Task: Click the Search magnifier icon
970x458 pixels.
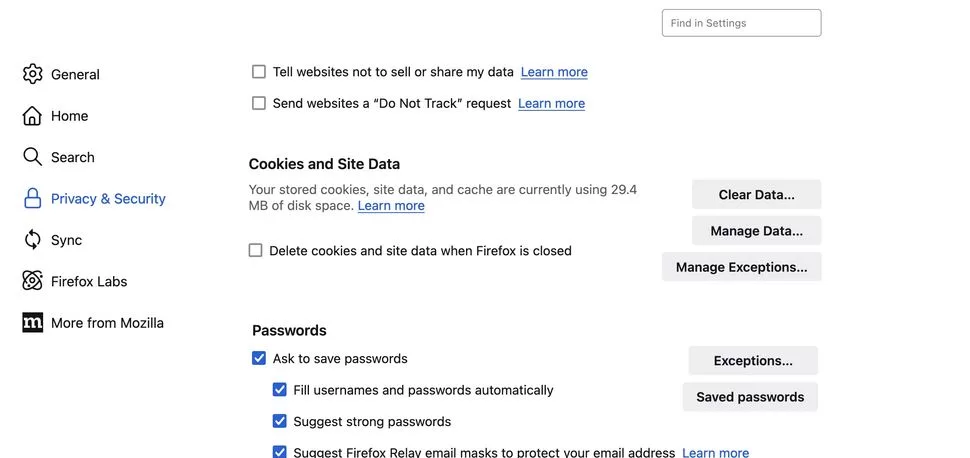Action: [x=32, y=157]
